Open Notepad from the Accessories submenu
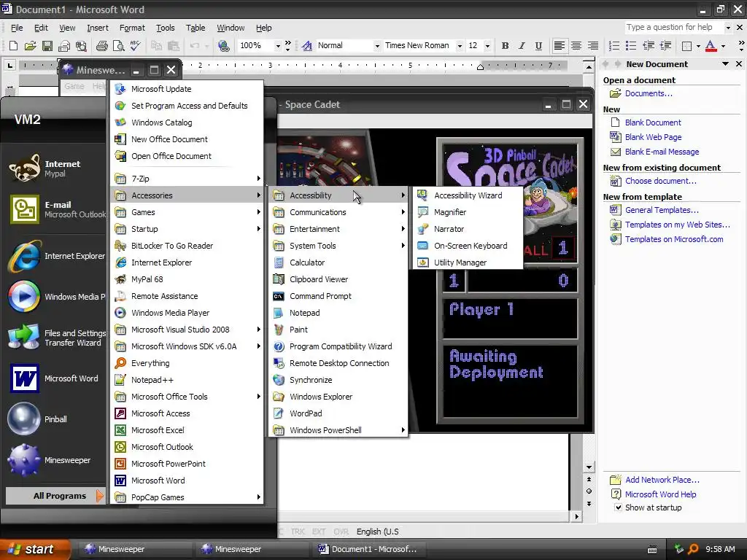The image size is (747, 560). click(x=338, y=313)
